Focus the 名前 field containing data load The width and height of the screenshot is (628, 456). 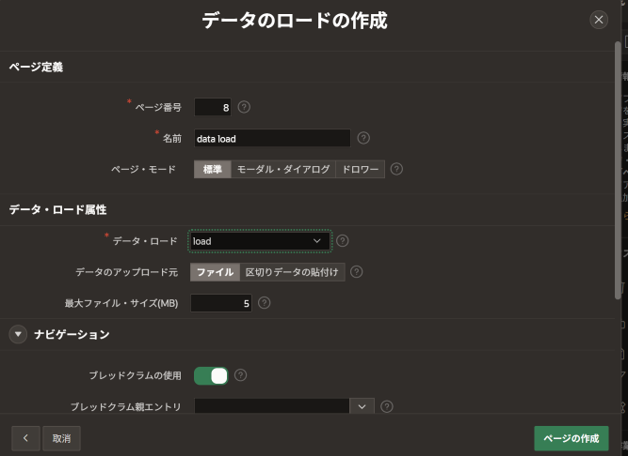tap(272, 138)
